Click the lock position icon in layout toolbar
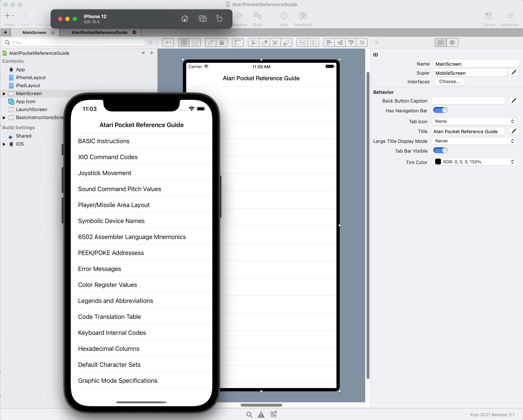Image resolution: width=523 pixels, height=420 pixels. tap(222, 43)
